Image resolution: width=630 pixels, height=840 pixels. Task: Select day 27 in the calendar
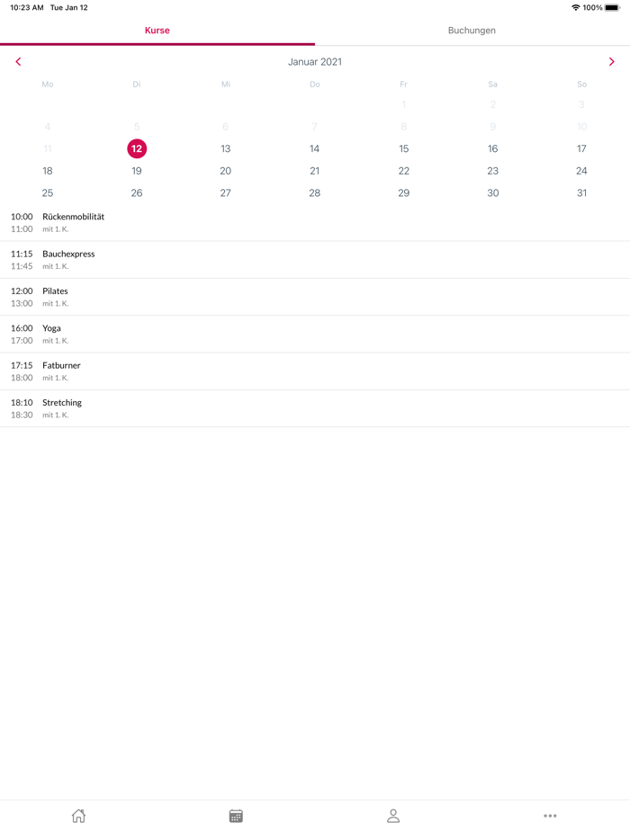[226, 192]
